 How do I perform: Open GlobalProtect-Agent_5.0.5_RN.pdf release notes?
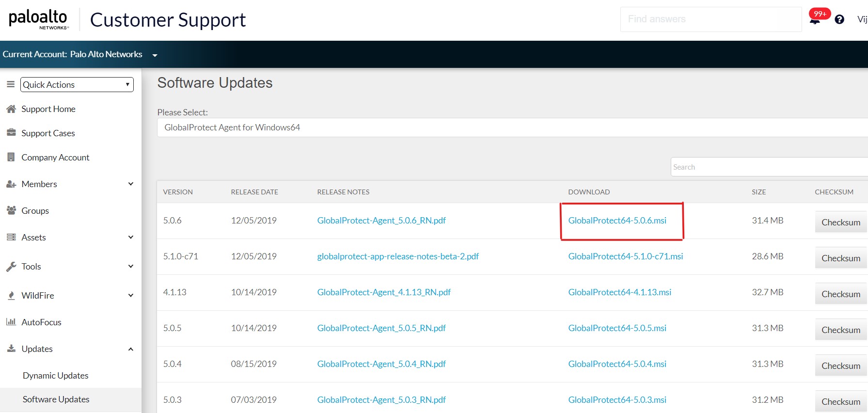pos(381,328)
